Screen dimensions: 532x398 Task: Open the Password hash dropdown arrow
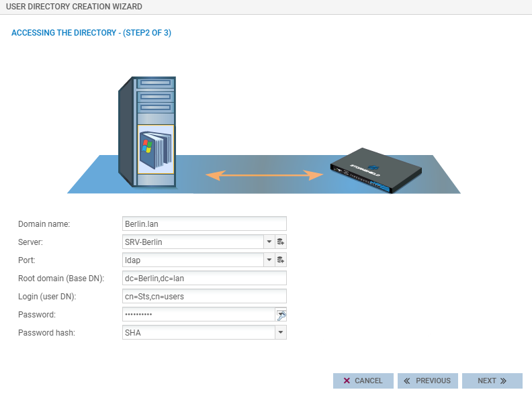point(280,332)
